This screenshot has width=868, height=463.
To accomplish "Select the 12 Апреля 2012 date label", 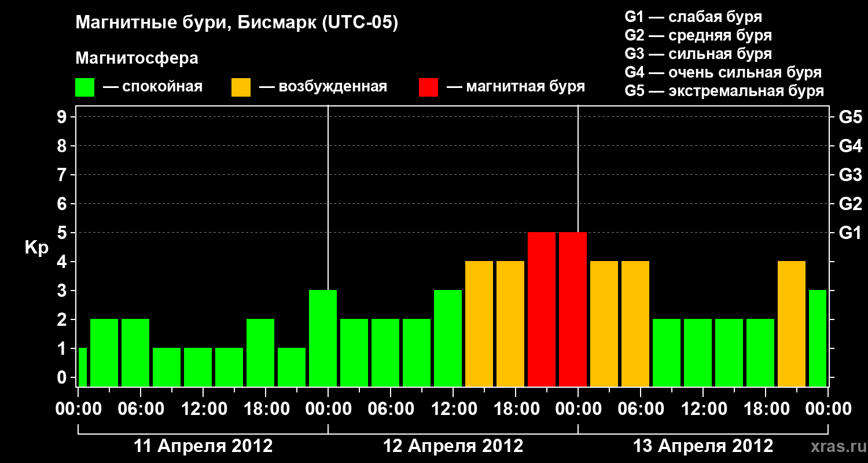I will [x=453, y=446].
